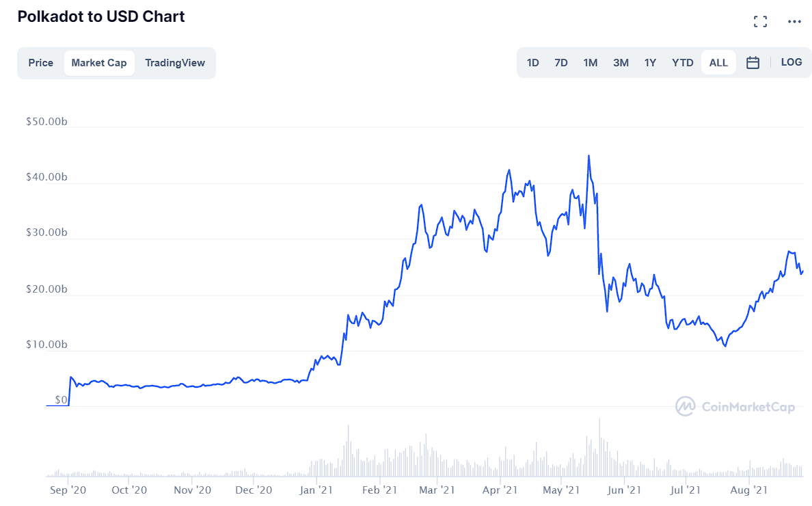The width and height of the screenshot is (812, 506).
Task: Switch to the Price tab
Action: [x=41, y=63]
